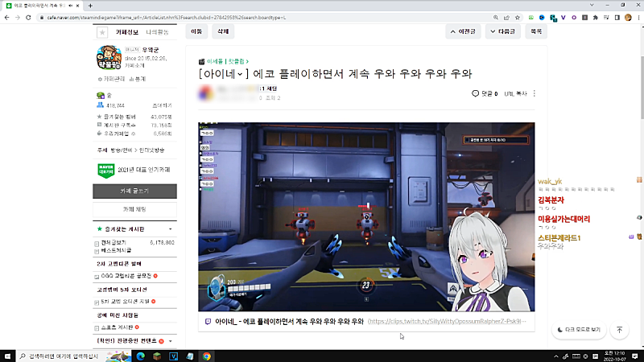The image size is (644, 362).
Task: Expand the 진행중인 컨텐츠 section arrow
Action: [x=171, y=341]
